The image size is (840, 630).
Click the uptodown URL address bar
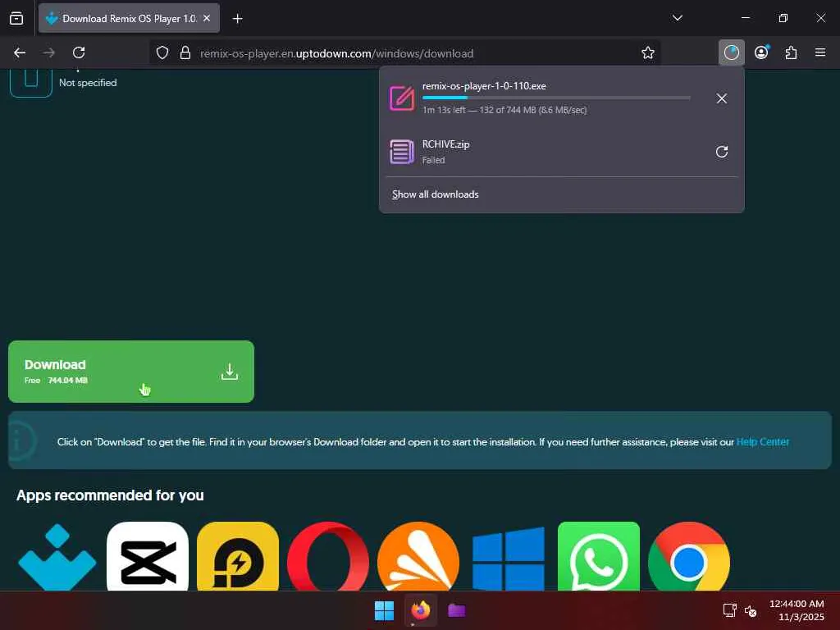(336, 53)
